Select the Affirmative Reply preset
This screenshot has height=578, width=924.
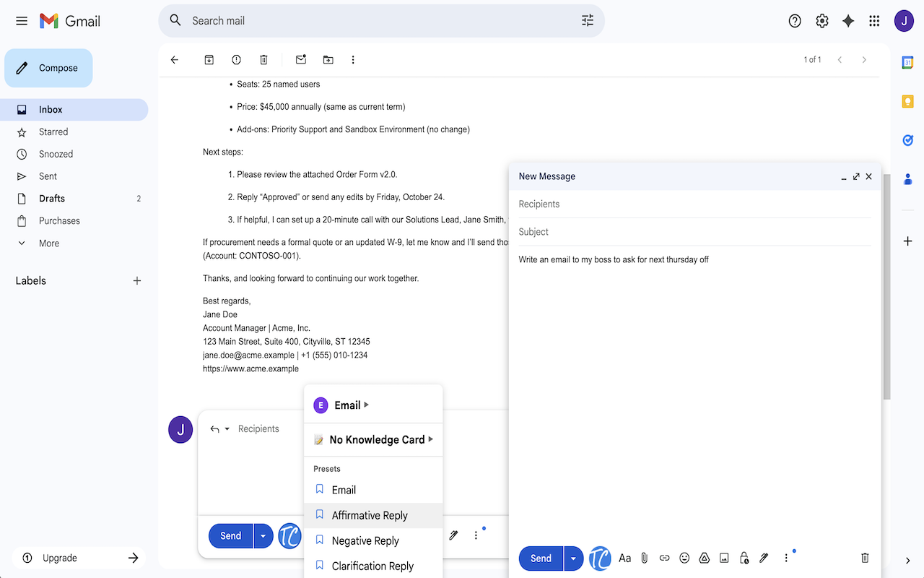pos(369,515)
